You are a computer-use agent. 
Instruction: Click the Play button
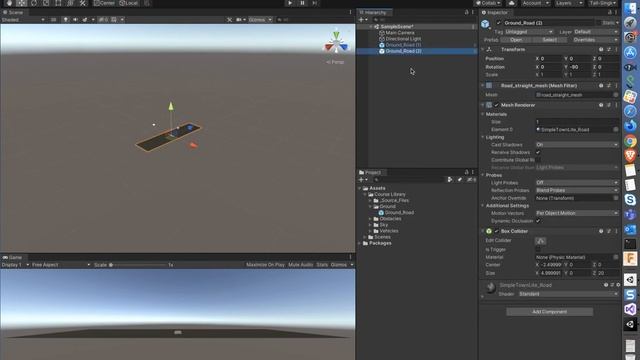[290, 3]
